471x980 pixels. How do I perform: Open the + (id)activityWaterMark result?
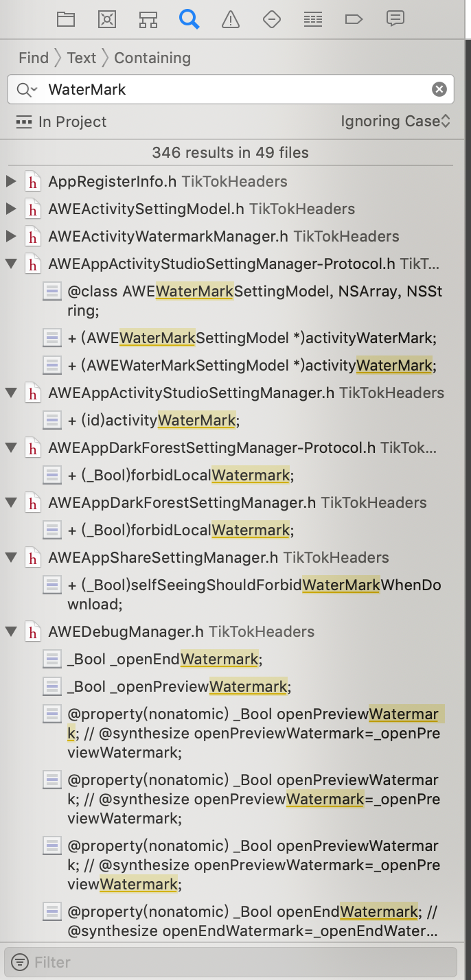tap(154, 420)
